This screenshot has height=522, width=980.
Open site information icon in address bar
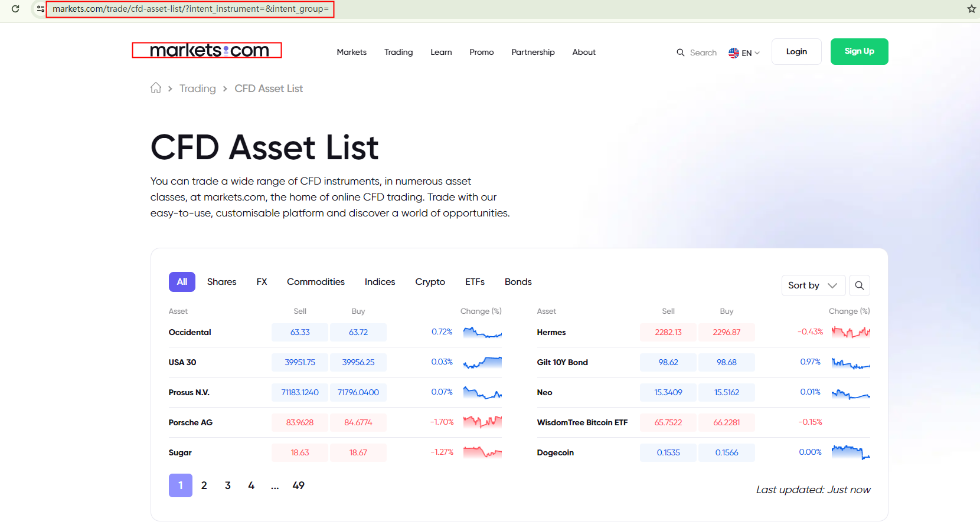point(40,9)
